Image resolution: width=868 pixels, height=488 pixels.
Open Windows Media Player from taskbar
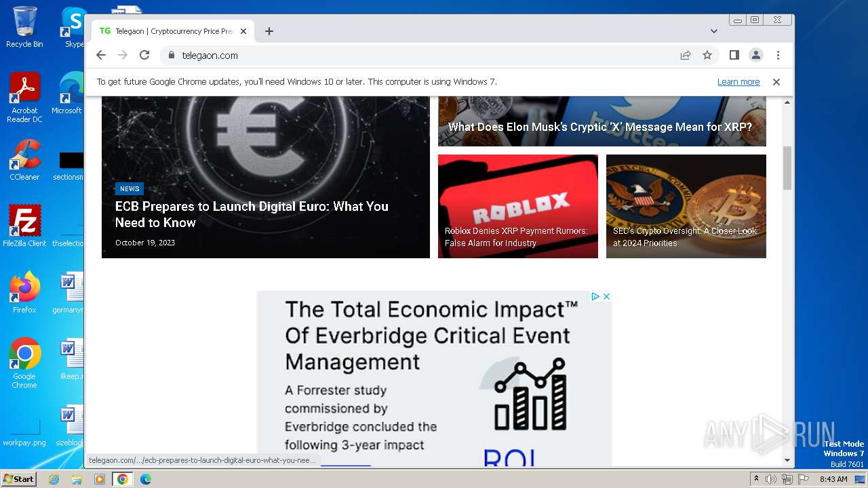coord(100,479)
